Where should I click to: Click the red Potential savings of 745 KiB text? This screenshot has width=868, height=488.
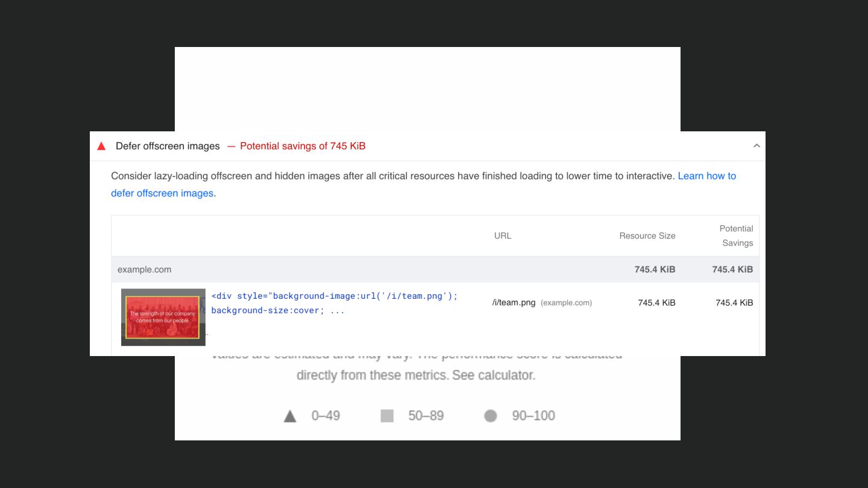(x=302, y=146)
